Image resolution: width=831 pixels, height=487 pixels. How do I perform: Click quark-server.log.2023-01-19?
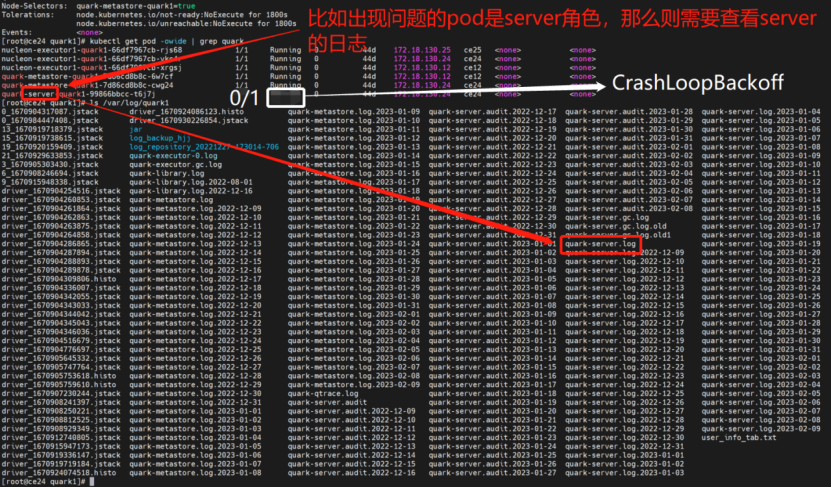tap(761, 244)
